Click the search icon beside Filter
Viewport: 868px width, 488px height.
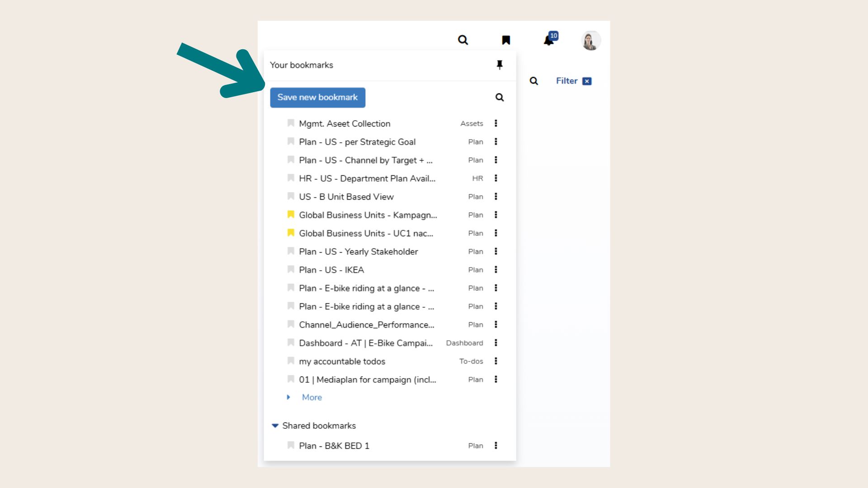(534, 81)
